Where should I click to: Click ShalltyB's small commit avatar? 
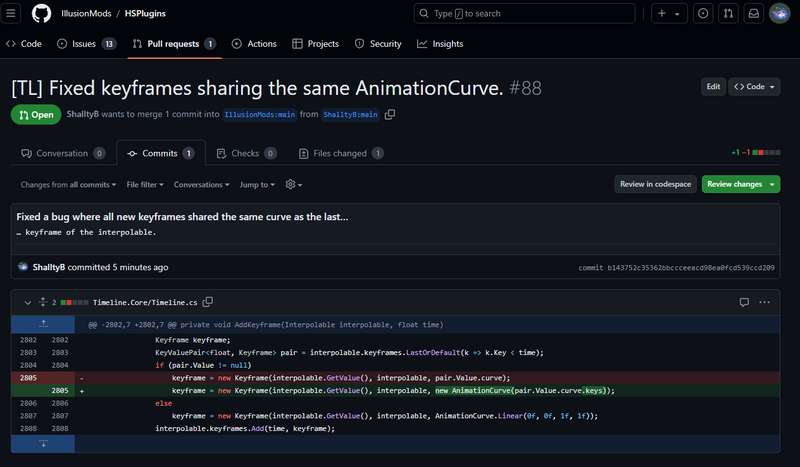[x=22, y=266]
